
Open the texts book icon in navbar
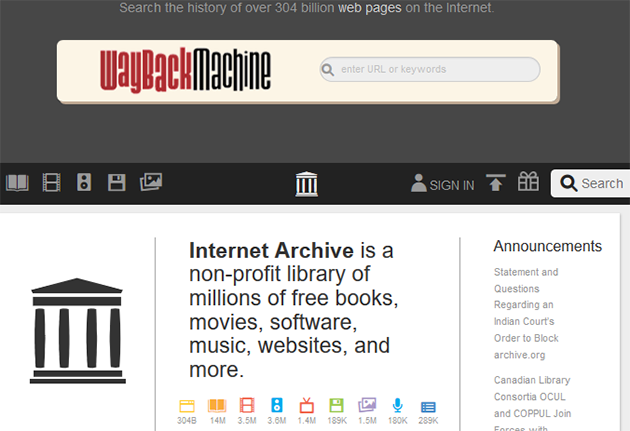[x=17, y=182]
